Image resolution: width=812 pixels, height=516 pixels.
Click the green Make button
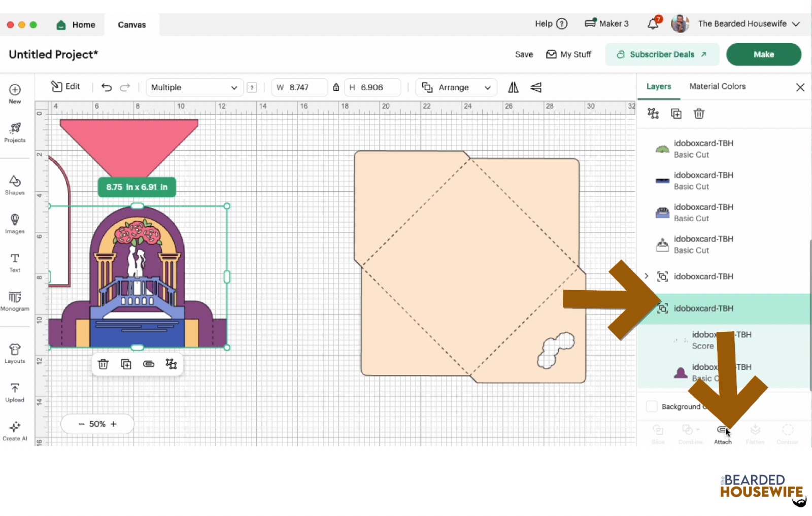point(763,54)
